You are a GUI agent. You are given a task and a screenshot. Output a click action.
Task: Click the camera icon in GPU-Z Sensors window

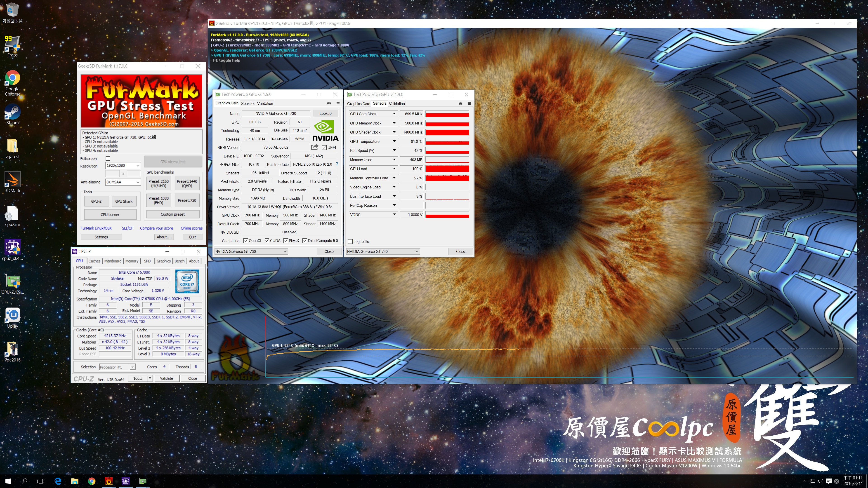pyautogui.click(x=460, y=103)
